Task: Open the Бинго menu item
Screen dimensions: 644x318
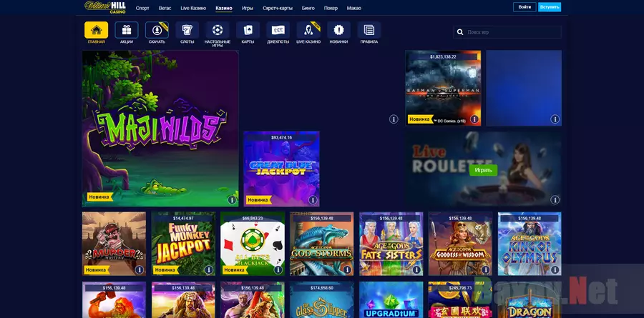Action: [x=308, y=8]
